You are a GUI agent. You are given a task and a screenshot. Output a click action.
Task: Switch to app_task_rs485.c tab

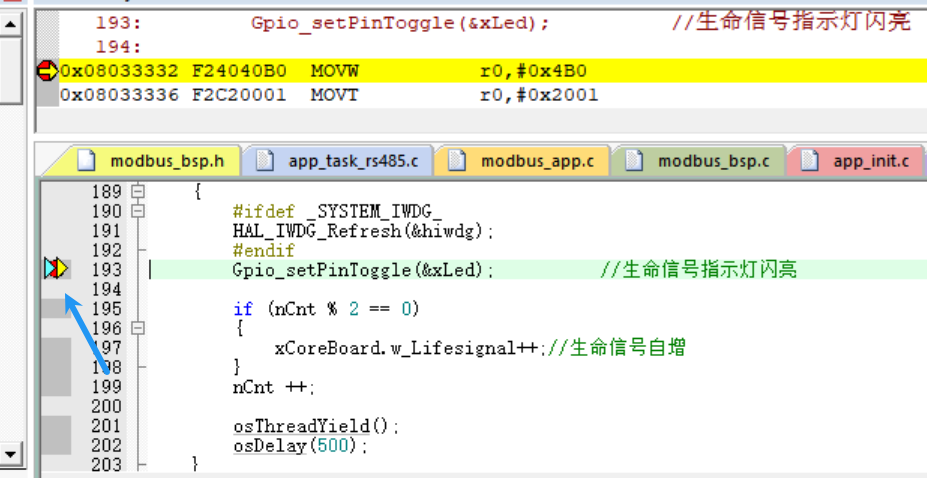(x=338, y=161)
